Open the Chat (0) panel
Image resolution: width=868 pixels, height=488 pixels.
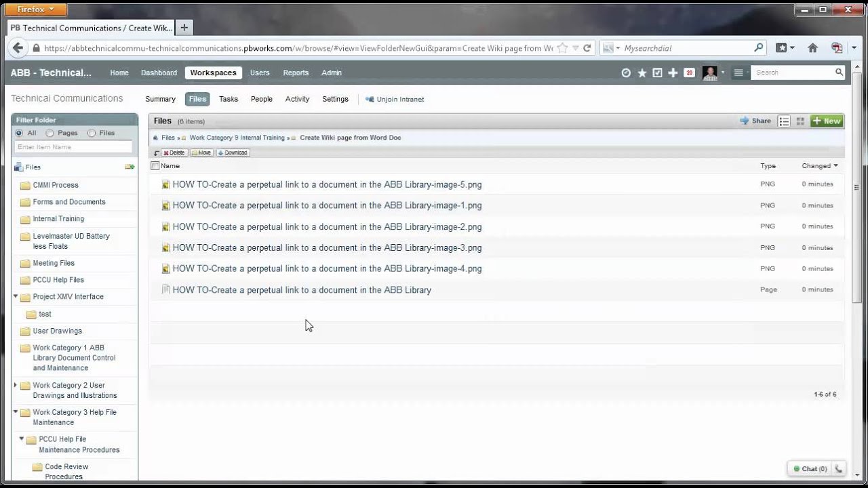pyautogui.click(x=809, y=468)
